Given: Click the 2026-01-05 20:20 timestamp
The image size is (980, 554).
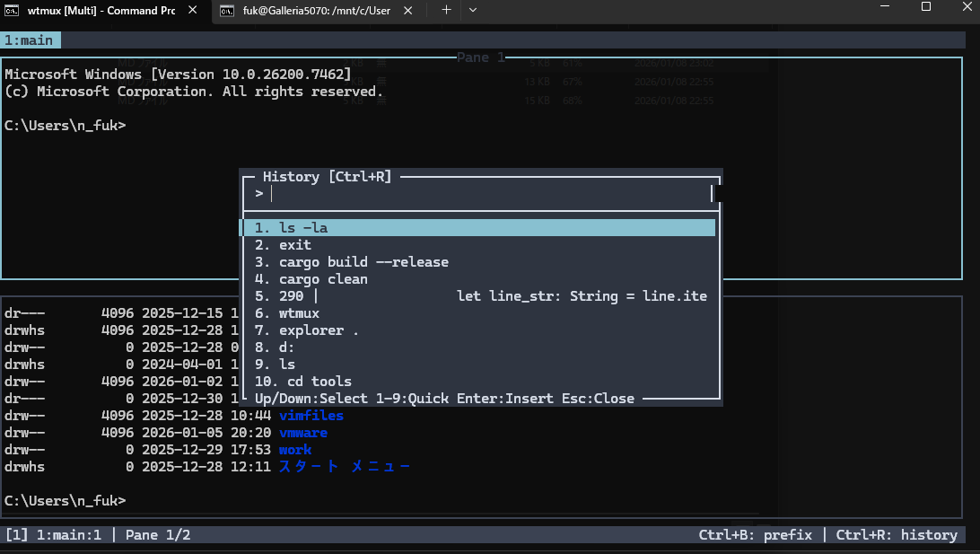Looking at the screenshot, I should [206, 433].
